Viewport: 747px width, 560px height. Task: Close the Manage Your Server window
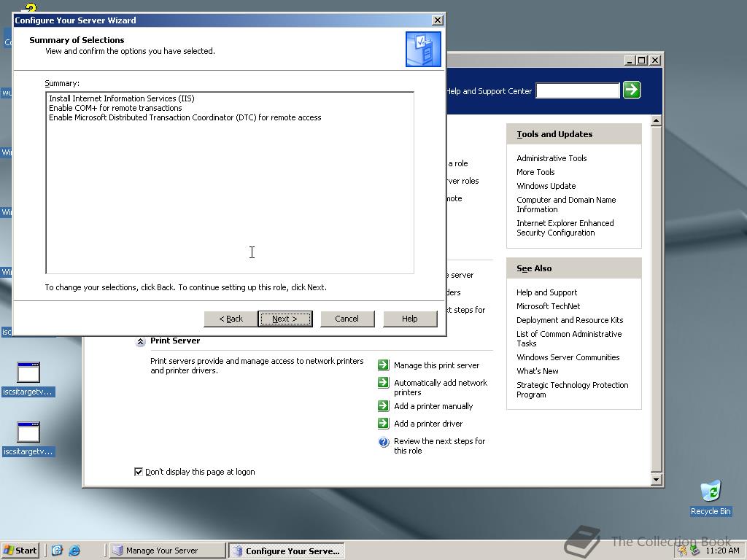coord(655,61)
